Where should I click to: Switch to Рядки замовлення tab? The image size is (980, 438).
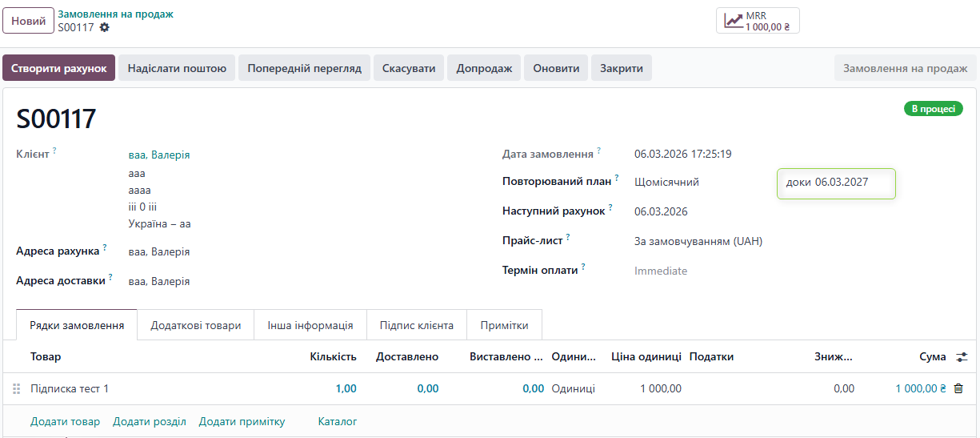pyautogui.click(x=77, y=325)
